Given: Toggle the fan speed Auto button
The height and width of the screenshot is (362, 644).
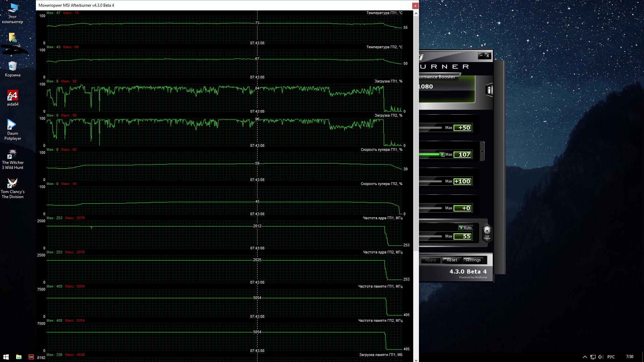Looking at the screenshot, I should pyautogui.click(x=466, y=228).
